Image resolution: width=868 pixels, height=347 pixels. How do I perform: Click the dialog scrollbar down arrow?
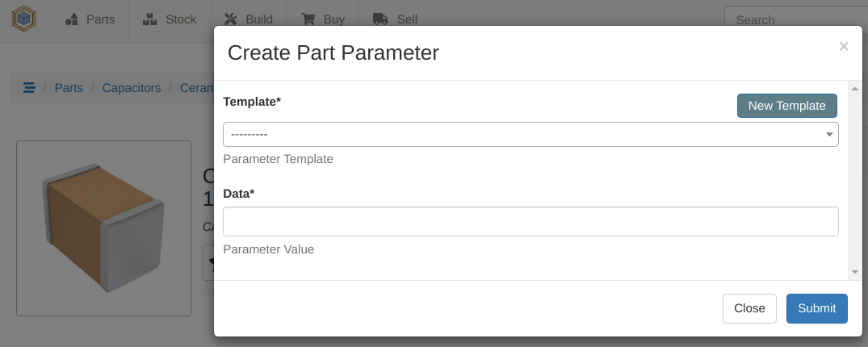tap(855, 272)
